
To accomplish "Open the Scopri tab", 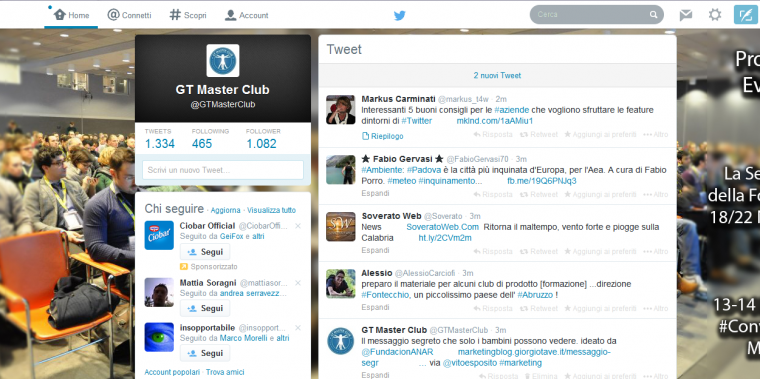I will [x=188, y=15].
